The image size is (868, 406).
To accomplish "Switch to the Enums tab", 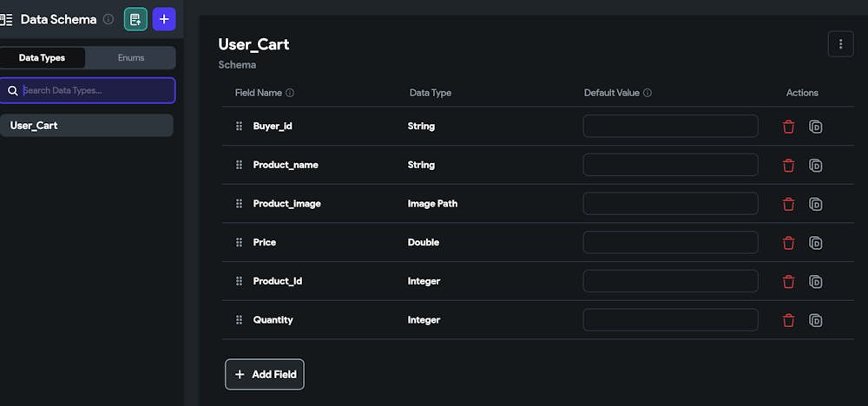I will [x=131, y=58].
